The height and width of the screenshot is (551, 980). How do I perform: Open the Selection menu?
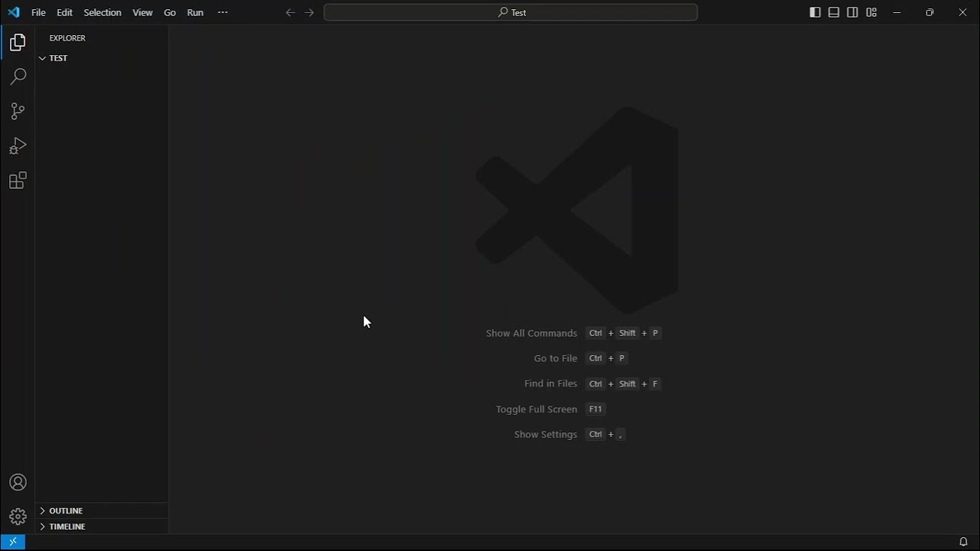(102, 12)
